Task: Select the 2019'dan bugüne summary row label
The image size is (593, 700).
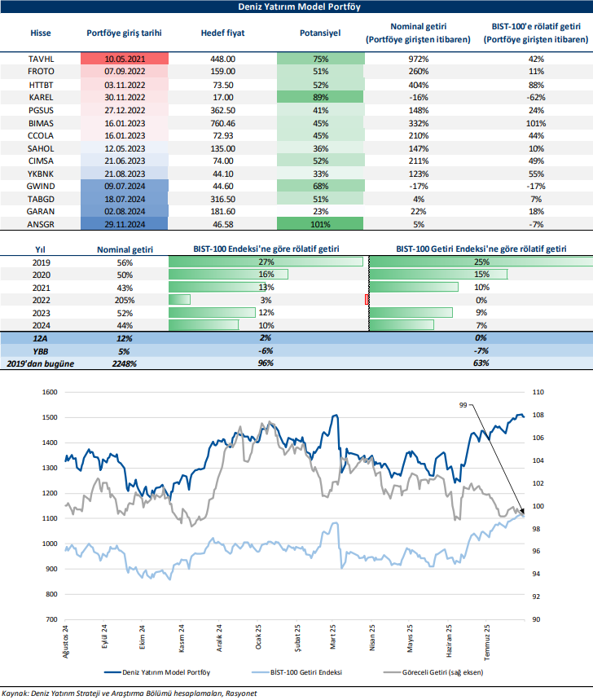Action: coord(41,363)
